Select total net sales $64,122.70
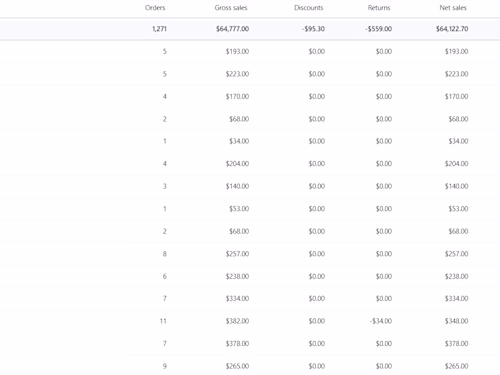This screenshot has width=500, height=375. 452,29
